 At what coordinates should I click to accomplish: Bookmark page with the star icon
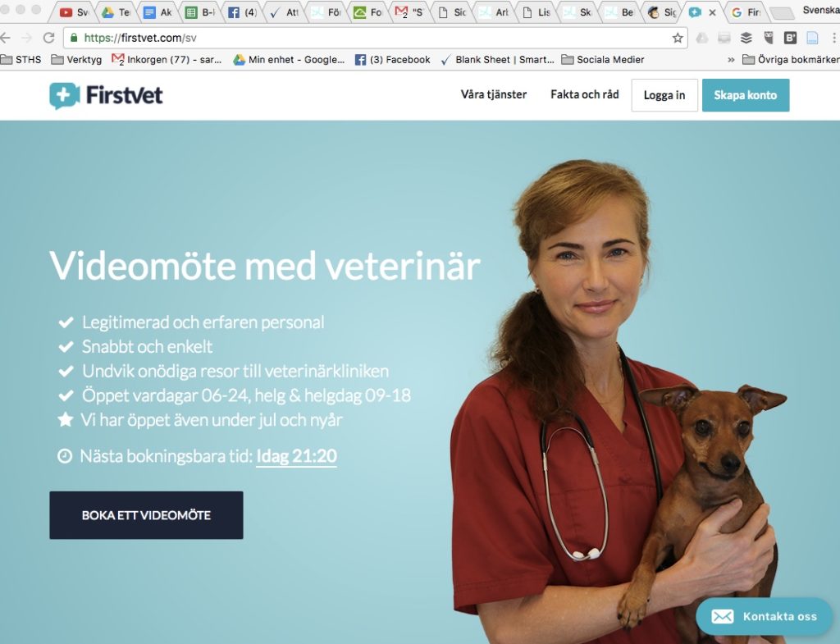click(678, 38)
